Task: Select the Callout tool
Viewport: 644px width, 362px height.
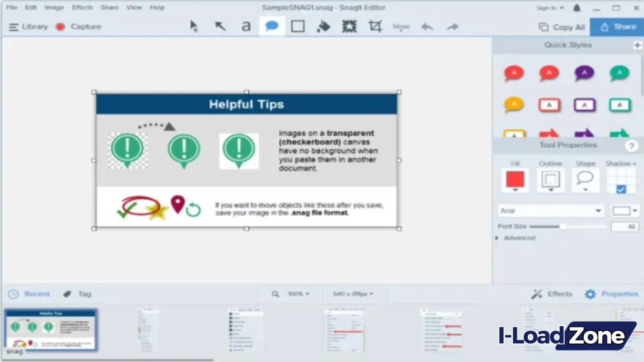Action: (x=272, y=26)
